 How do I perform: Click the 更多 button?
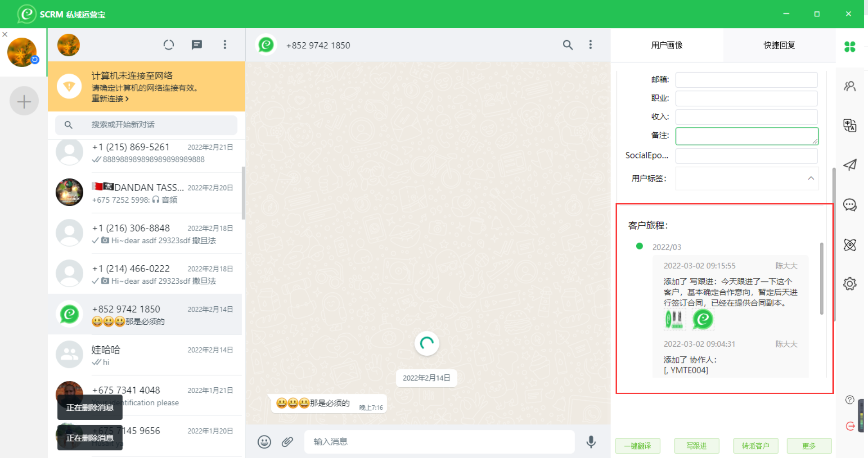[809, 446]
